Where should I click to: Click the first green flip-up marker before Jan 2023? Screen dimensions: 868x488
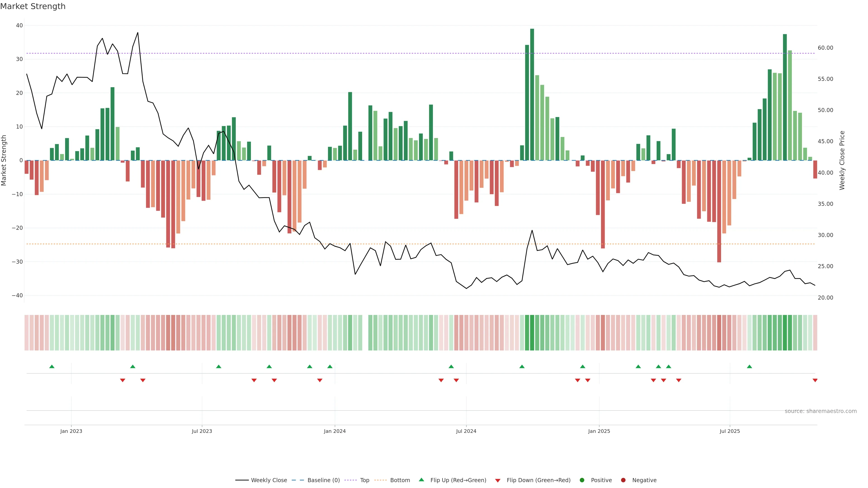52,366
